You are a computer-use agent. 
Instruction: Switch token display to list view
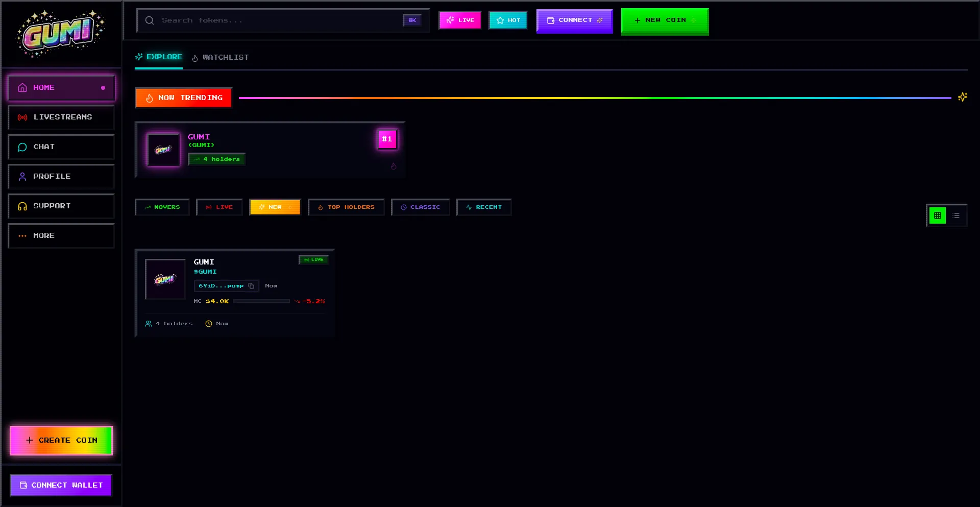point(955,215)
